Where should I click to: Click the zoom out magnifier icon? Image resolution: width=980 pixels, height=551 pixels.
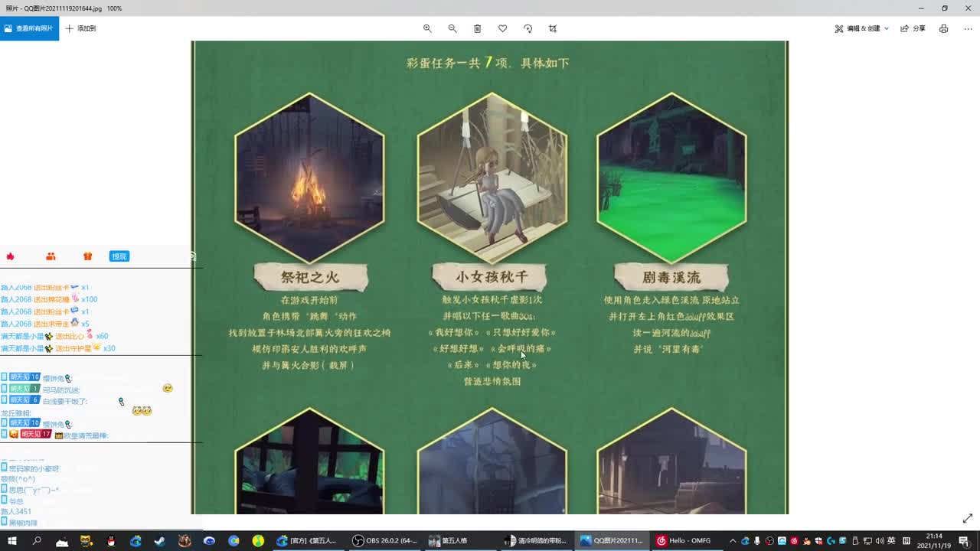click(452, 28)
